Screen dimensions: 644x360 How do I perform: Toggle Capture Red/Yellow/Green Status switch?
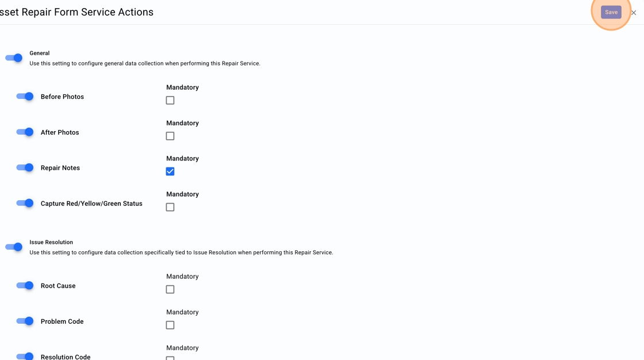pyautogui.click(x=25, y=204)
